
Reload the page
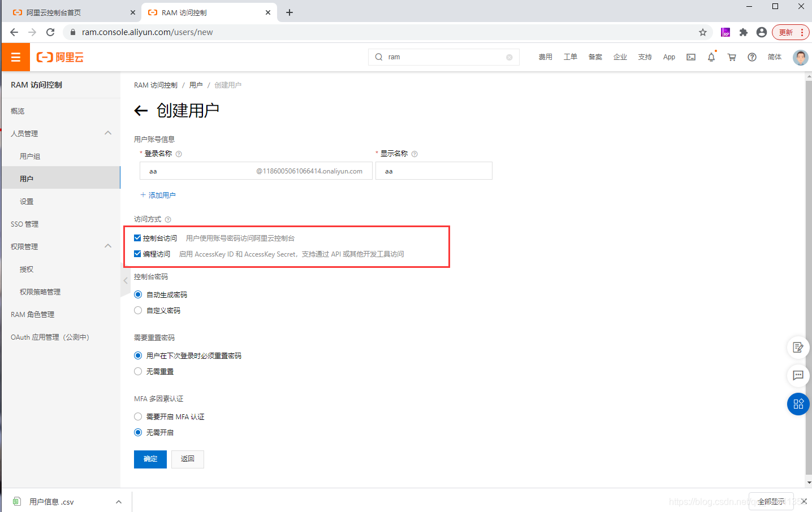tap(50, 32)
